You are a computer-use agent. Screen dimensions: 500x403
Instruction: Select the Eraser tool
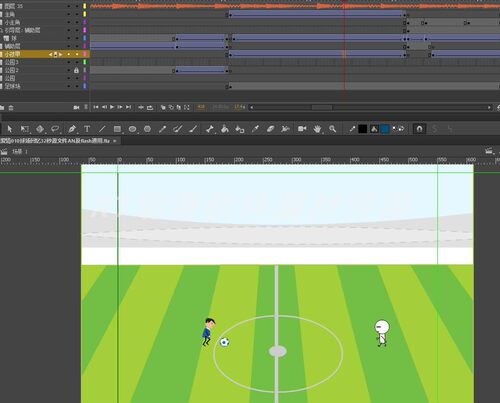click(x=270, y=129)
